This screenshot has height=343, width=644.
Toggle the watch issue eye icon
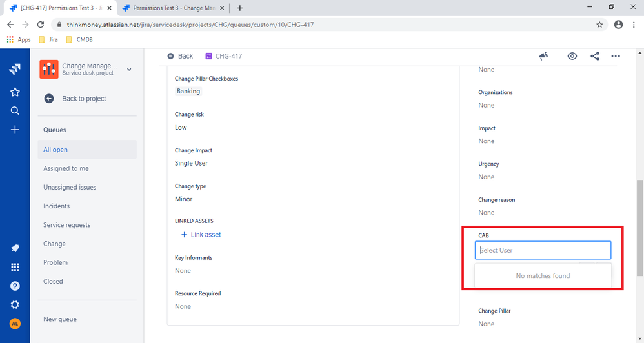[572, 56]
